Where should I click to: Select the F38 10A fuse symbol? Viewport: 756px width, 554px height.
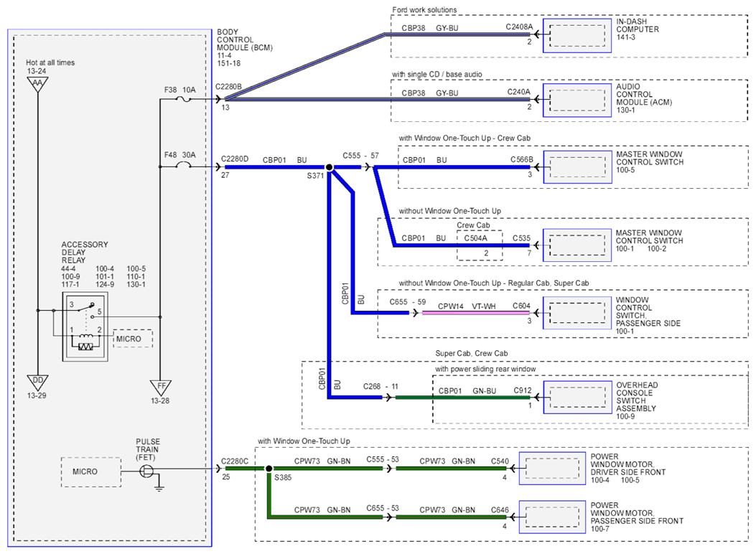[x=183, y=99]
